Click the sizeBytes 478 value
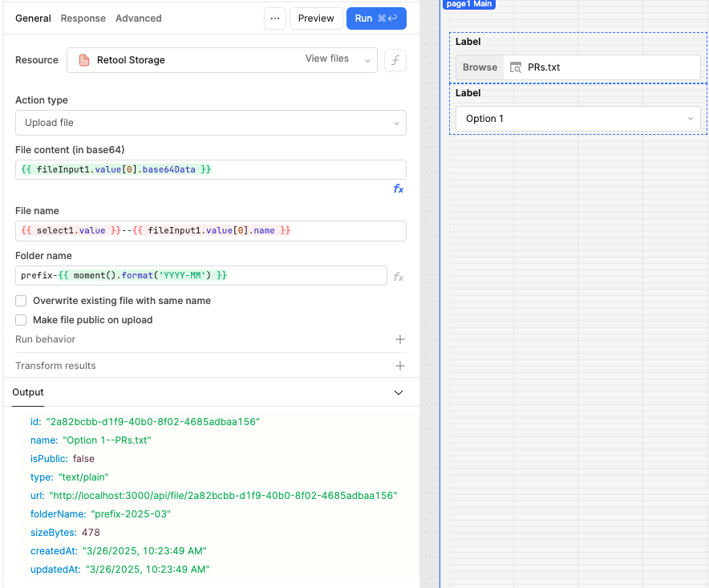The height and width of the screenshot is (588, 709). [x=91, y=533]
